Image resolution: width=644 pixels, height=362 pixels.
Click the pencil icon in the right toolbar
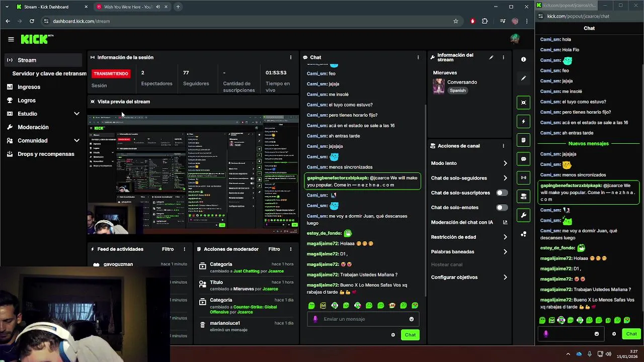tap(523, 78)
